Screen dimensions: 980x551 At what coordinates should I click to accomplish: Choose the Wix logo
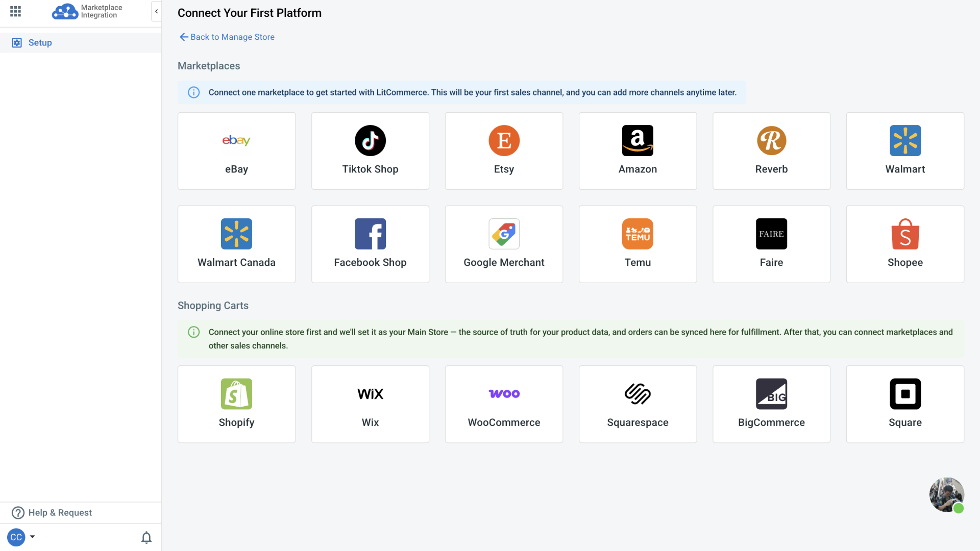370,394
